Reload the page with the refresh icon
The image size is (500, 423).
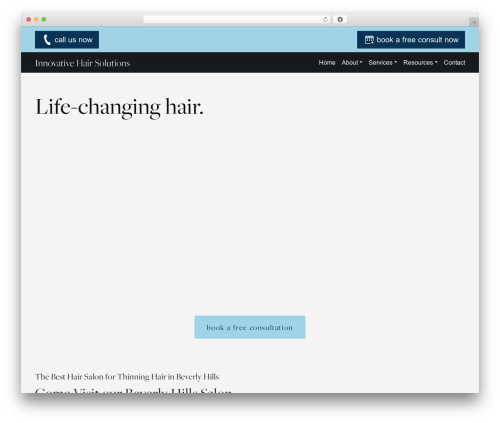pos(325,19)
